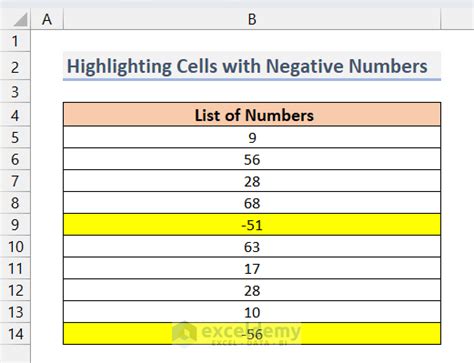Select column A header
474x363 pixels.
(x=47, y=19)
